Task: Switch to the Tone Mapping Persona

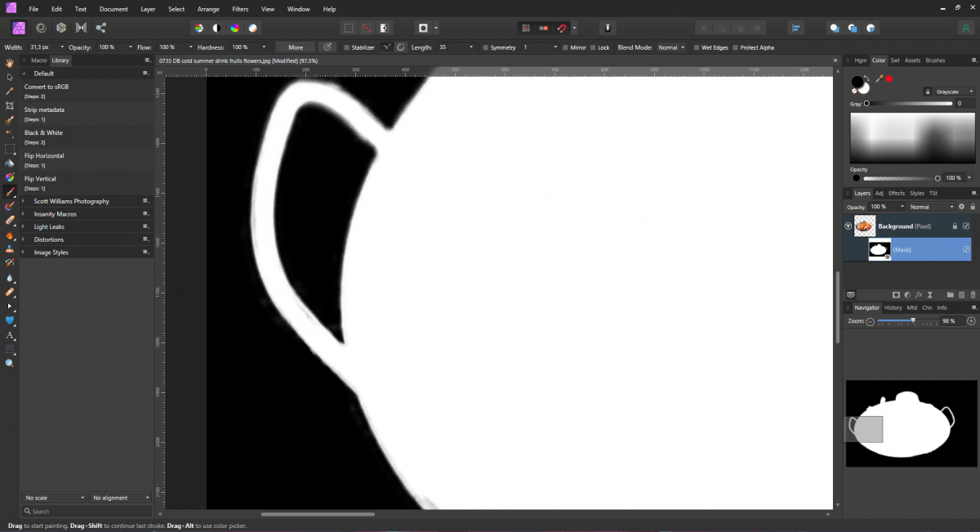Action: click(81, 27)
